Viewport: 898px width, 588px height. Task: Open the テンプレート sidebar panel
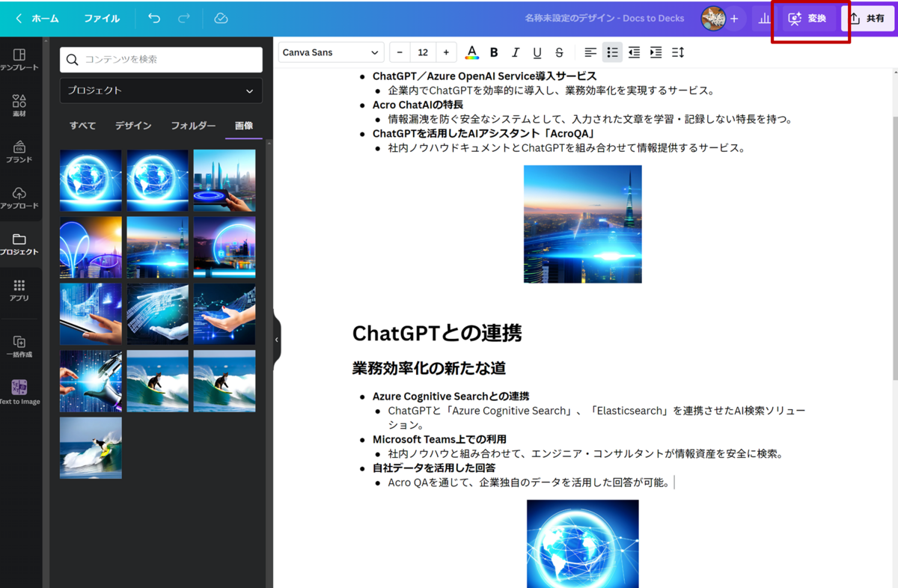coord(19,59)
